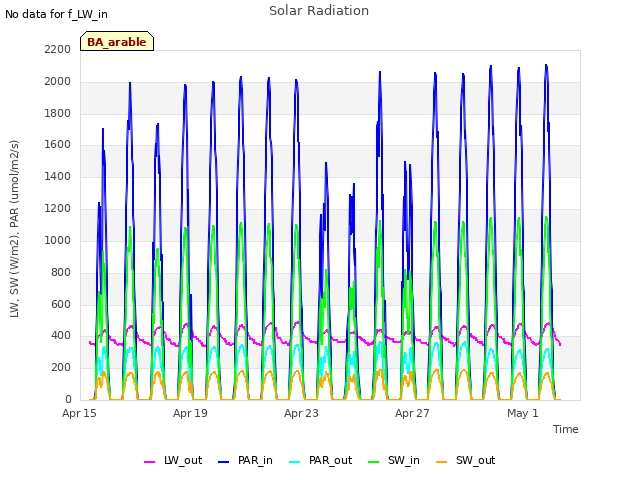Image resolution: width=640 pixels, height=480 pixels.
Task: Click the LW_out legend entry
Action: [173, 461]
